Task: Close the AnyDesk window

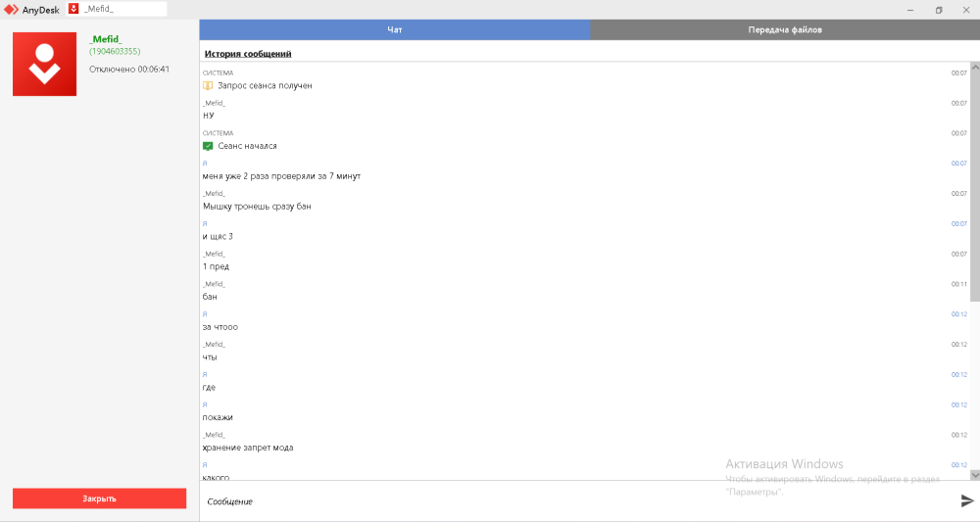Action: (965, 10)
